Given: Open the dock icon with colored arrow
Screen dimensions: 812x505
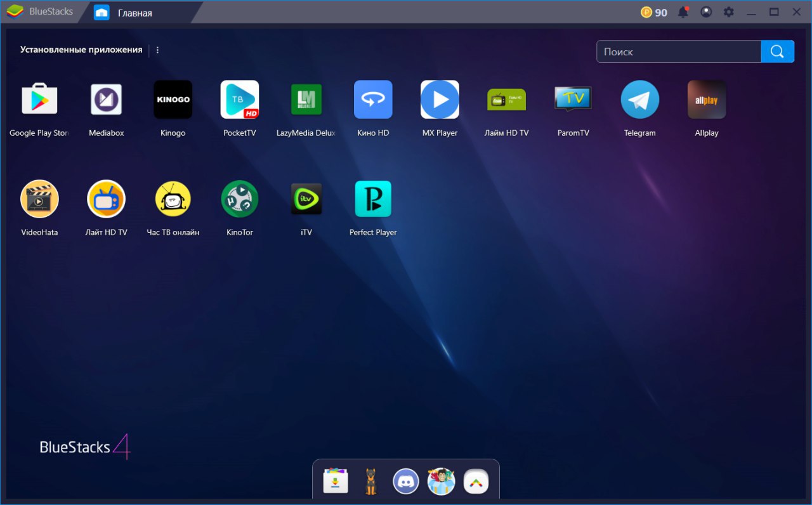Looking at the screenshot, I should (x=476, y=482).
